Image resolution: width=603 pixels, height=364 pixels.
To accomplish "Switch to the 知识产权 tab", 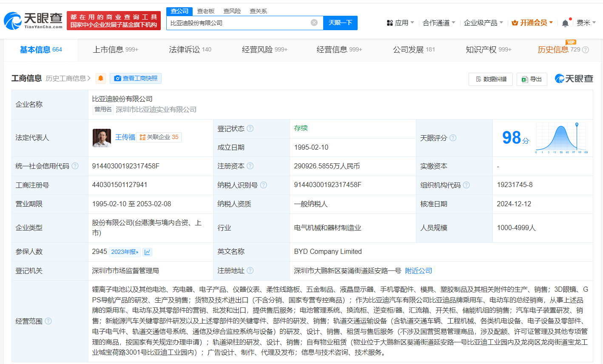I will tap(488, 50).
